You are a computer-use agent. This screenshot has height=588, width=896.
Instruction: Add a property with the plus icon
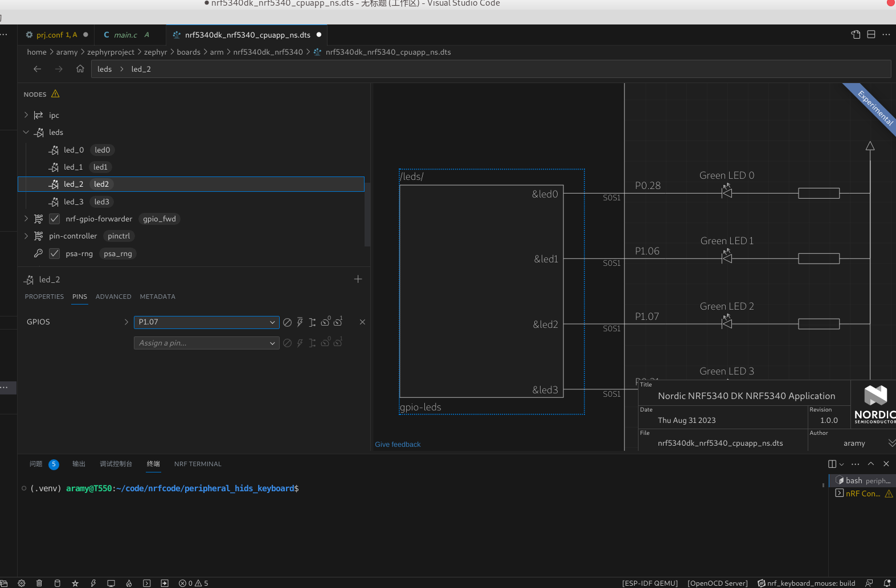pyautogui.click(x=358, y=279)
